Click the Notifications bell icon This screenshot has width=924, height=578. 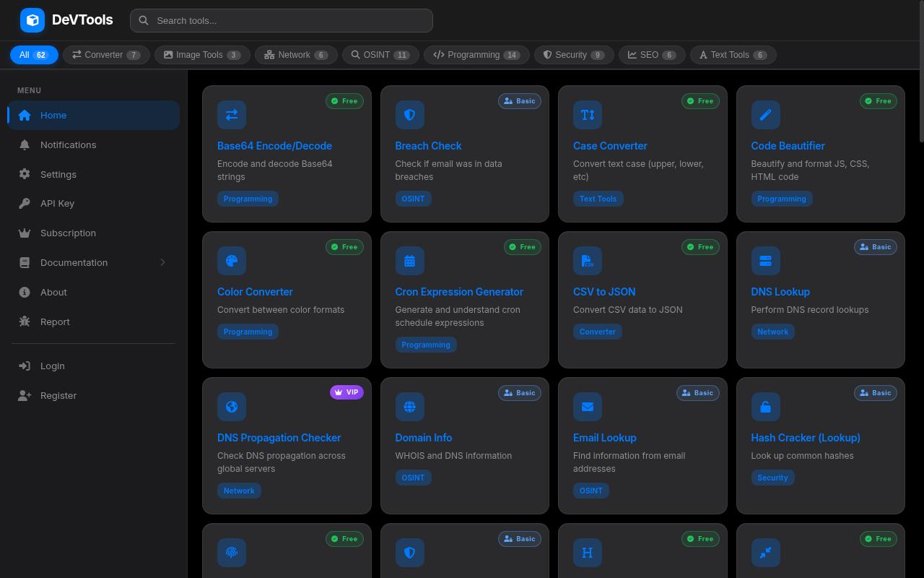[25, 144]
